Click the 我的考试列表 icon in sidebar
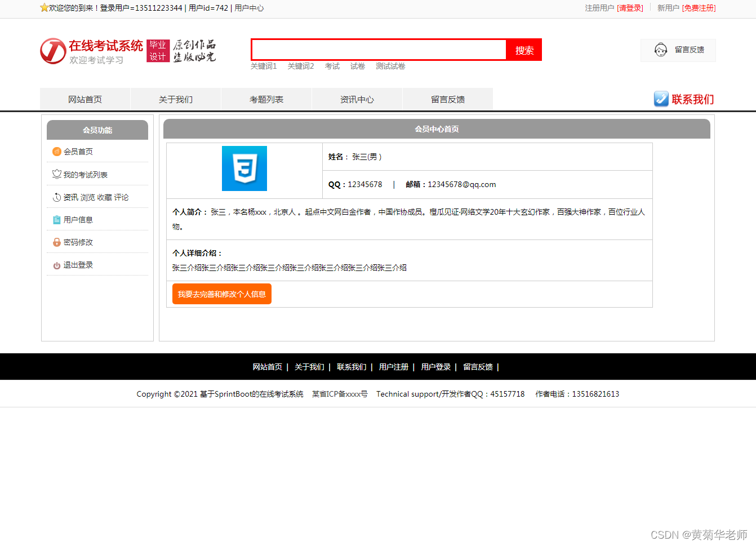The width and height of the screenshot is (756, 546). point(56,174)
